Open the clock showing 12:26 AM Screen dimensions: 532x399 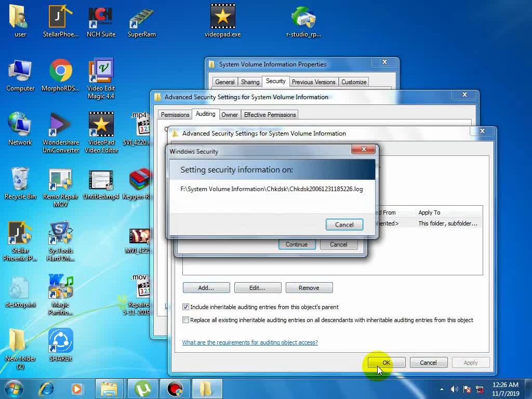[506, 389]
